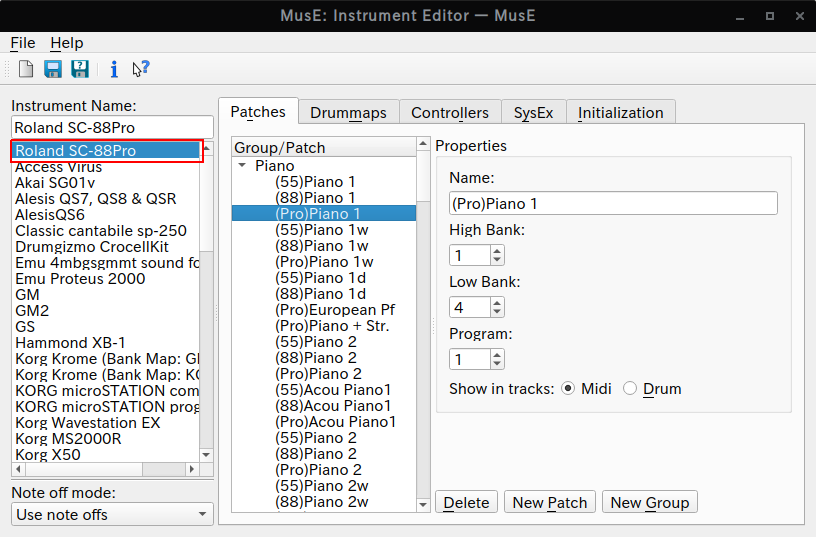Click instrument list scroll down arrow
The height and width of the screenshot is (537, 816).
coord(207,455)
